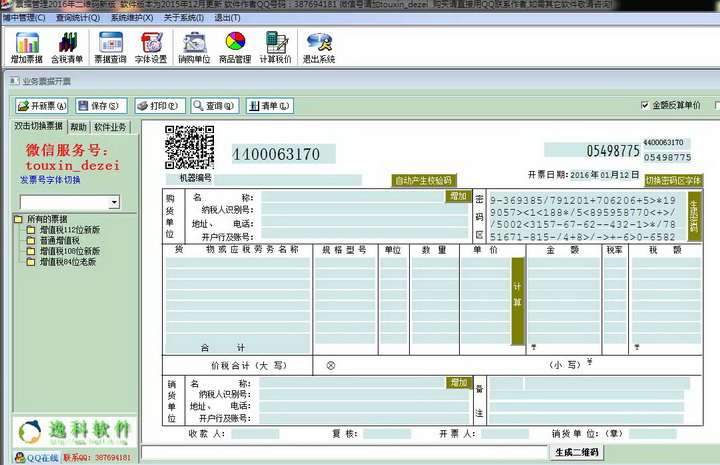Click the 逸科软件 logo banner
Image resolution: width=720 pixels, height=465 pixels.
click(x=75, y=432)
